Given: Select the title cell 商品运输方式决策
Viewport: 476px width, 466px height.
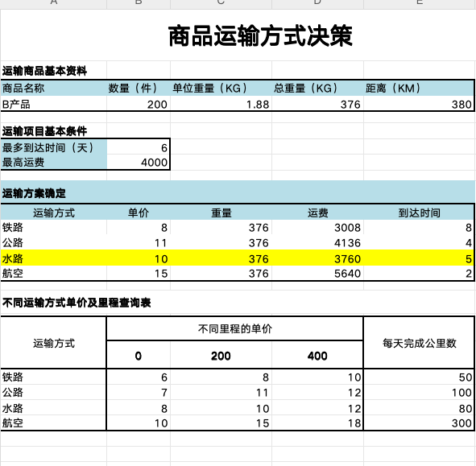Looking at the screenshot, I should (260, 35).
